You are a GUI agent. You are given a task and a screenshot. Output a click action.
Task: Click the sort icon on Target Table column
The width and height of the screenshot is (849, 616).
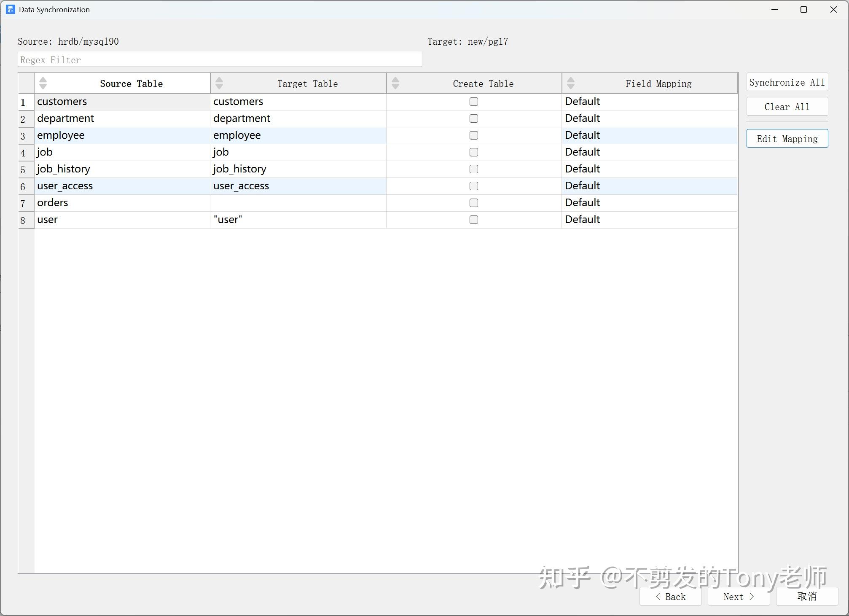pyautogui.click(x=219, y=83)
